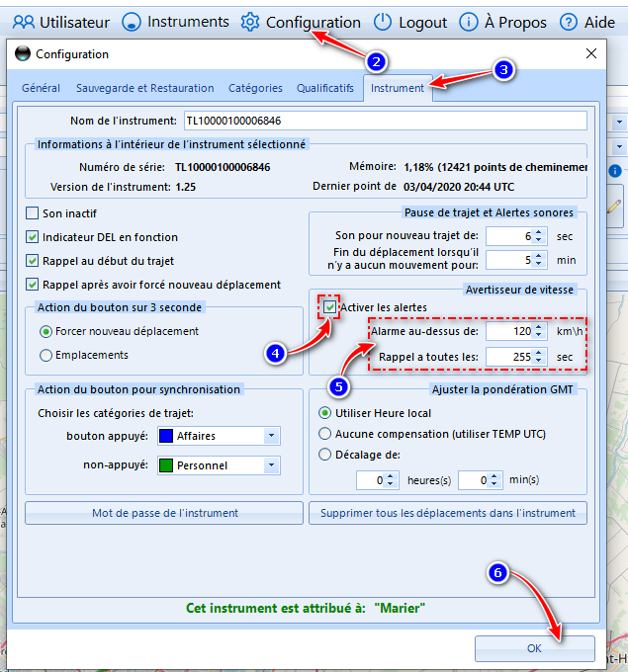Select Utiliser Heure local option

click(x=325, y=413)
